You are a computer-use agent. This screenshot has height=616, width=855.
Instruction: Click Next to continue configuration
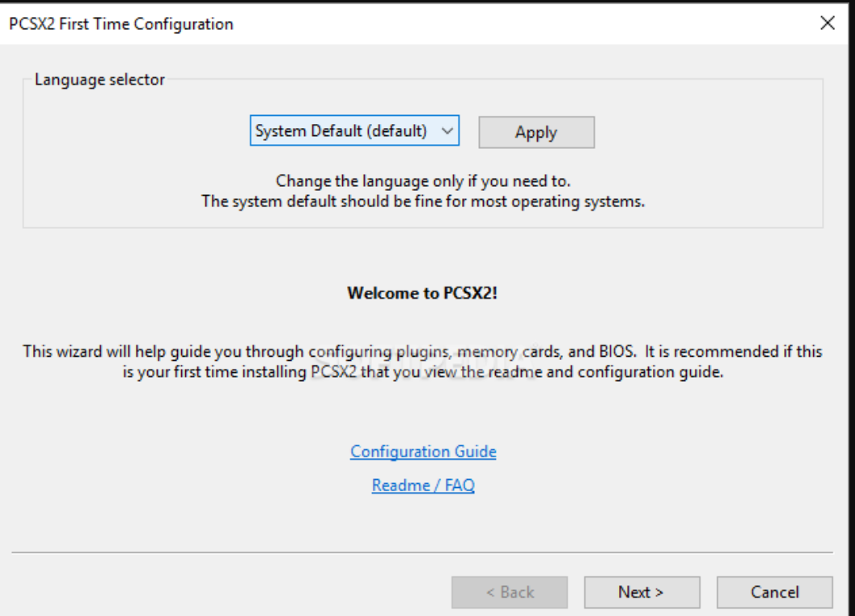642,592
